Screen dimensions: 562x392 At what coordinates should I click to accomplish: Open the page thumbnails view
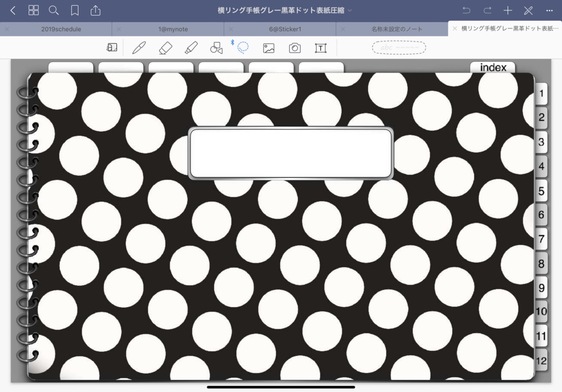[x=33, y=9]
